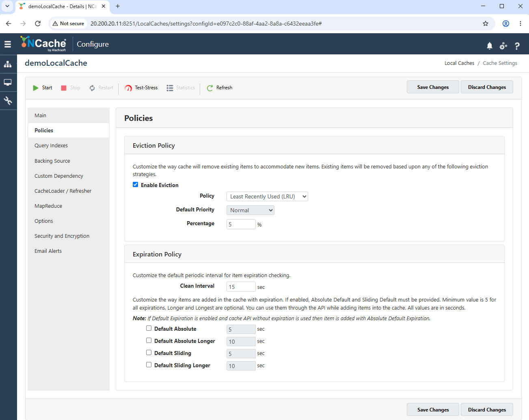Image resolution: width=529 pixels, height=420 pixels.
Task: Enable the Default Absolute checkbox
Action: (x=149, y=328)
